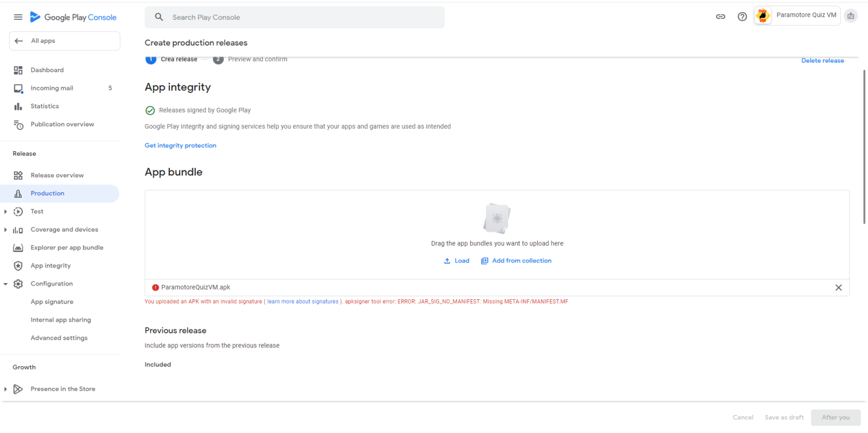The width and height of the screenshot is (868, 433).
Task: Expand Presence in the Store section
Action: pyautogui.click(x=6, y=389)
